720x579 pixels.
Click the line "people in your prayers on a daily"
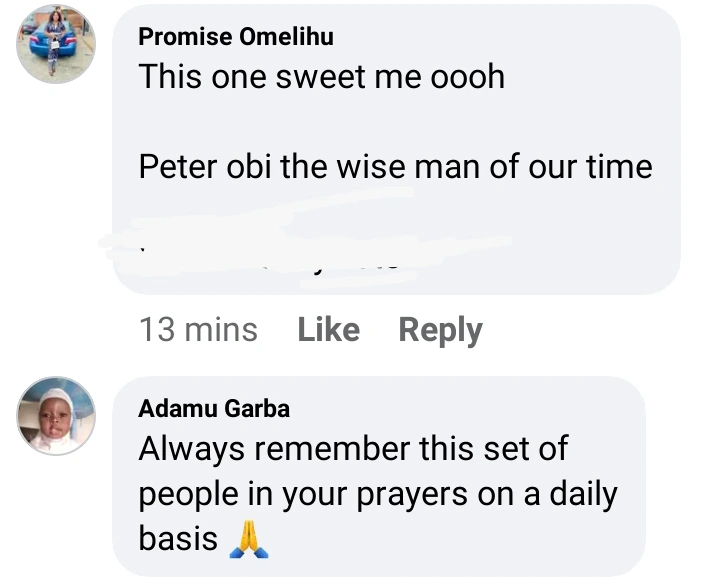pyautogui.click(x=378, y=494)
